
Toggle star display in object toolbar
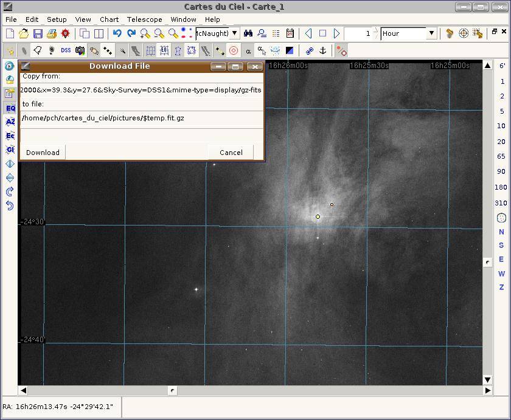pyautogui.click(x=10, y=50)
